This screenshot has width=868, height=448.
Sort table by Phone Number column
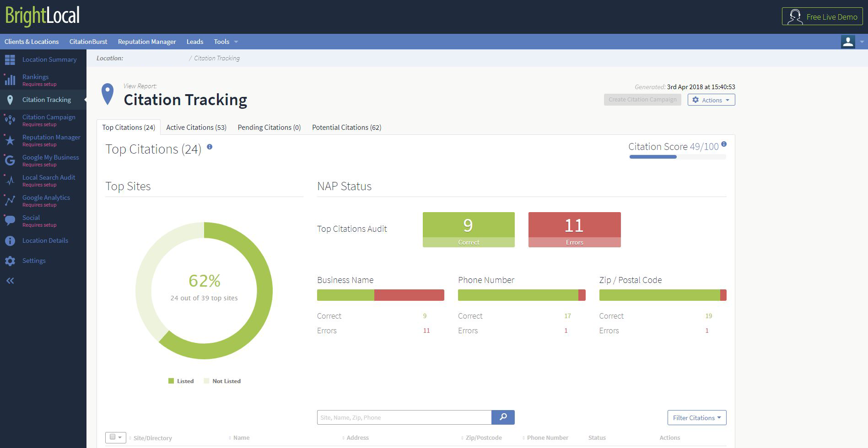545,437
